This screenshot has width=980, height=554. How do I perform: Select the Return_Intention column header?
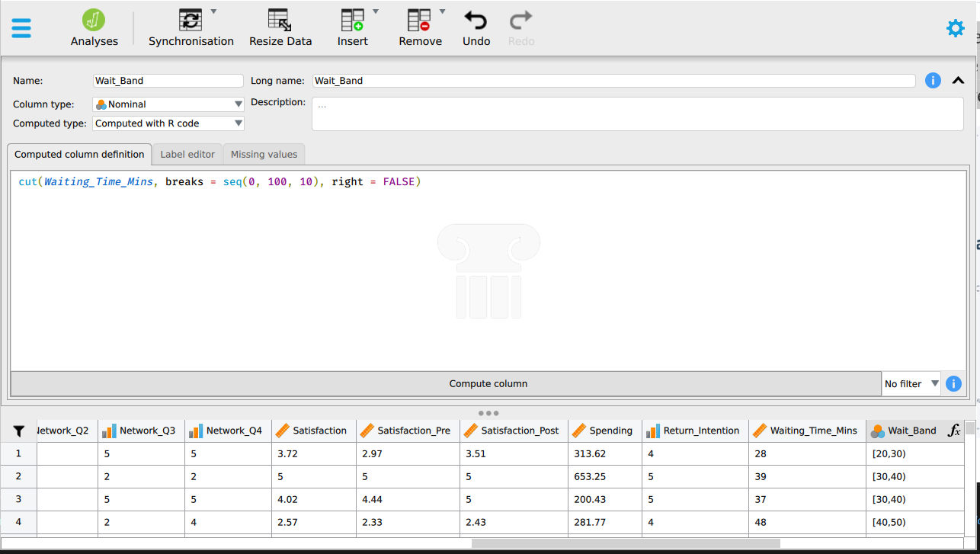pos(695,431)
